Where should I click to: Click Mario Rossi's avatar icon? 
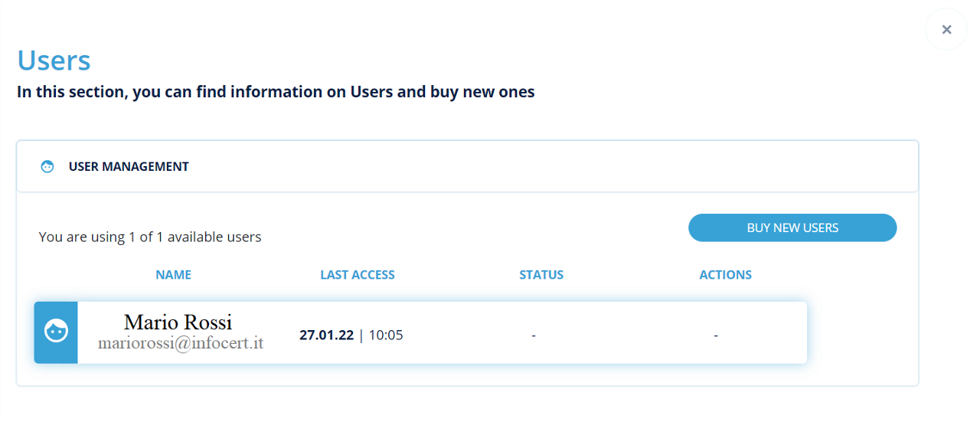56,332
